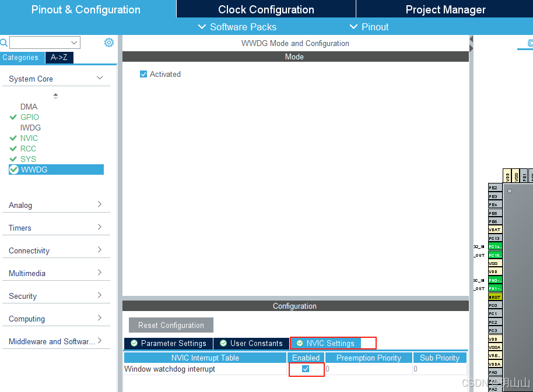Image resolution: width=533 pixels, height=392 pixels.
Task: Click the WWDG circled checkmark icon
Action: 14,169
